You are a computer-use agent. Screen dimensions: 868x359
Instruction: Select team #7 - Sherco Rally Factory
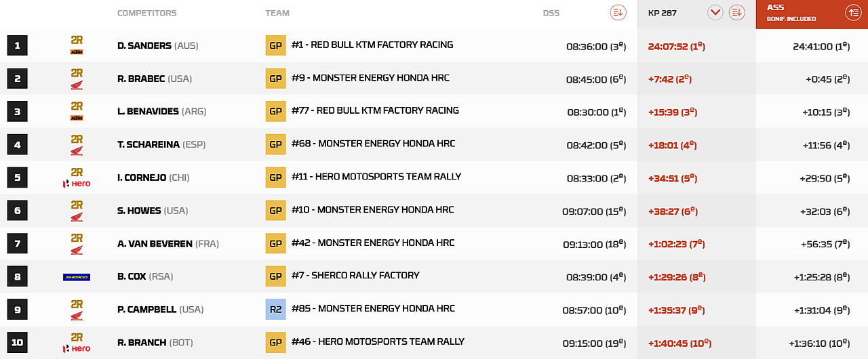click(x=355, y=276)
